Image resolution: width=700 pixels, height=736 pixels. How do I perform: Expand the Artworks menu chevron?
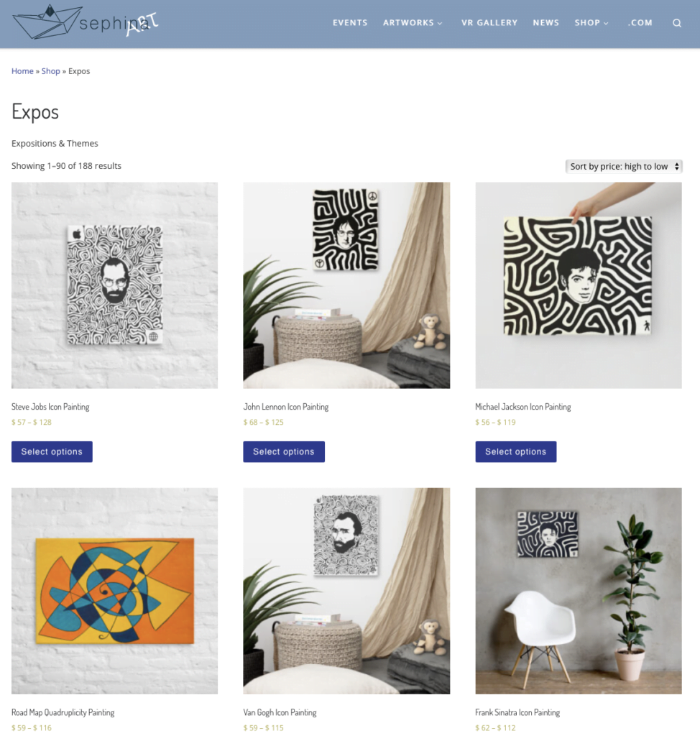(x=440, y=23)
